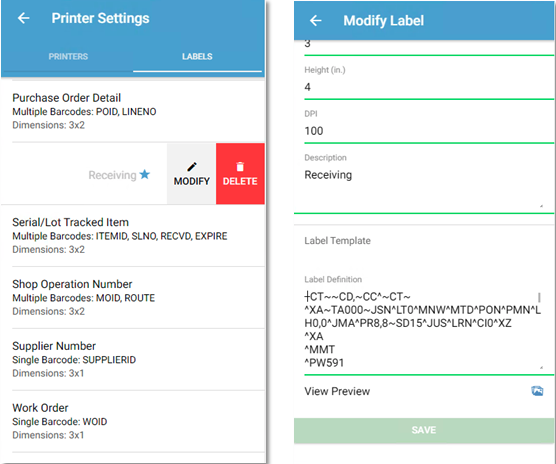Click the blue star next to Receiving

click(145, 174)
